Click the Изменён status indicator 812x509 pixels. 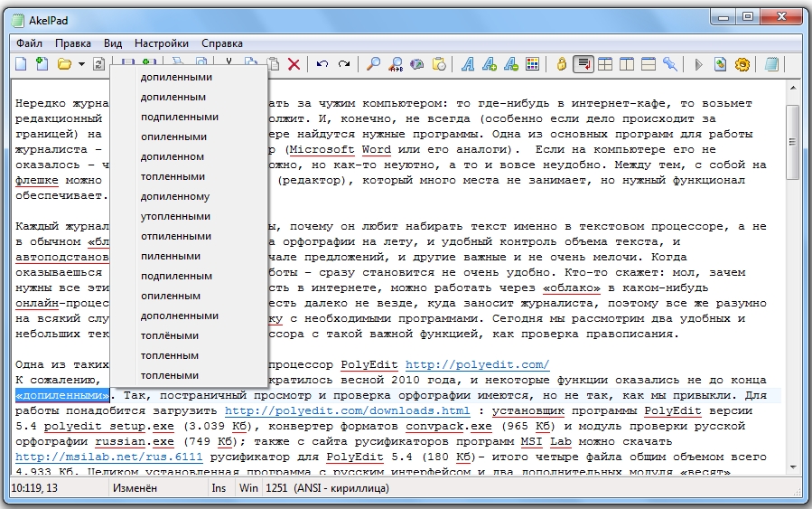[x=135, y=488]
